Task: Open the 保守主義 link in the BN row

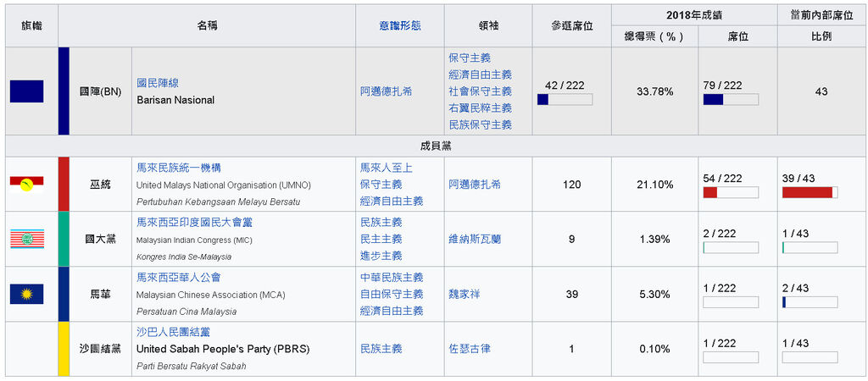Action: click(470, 58)
